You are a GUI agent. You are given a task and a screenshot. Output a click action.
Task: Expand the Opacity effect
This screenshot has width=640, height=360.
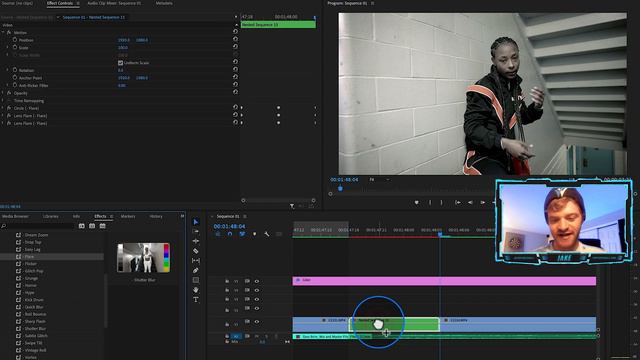pyautogui.click(x=3, y=93)
